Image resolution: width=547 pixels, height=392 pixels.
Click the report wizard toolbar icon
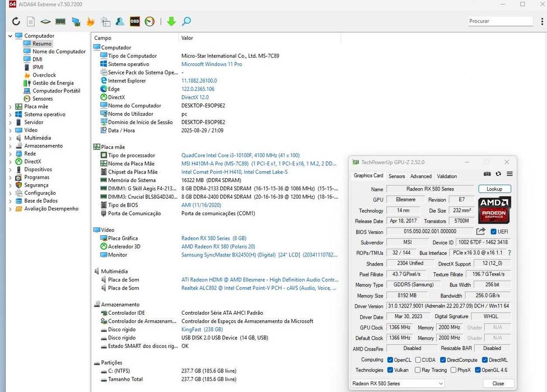click(x=105, y=22)
